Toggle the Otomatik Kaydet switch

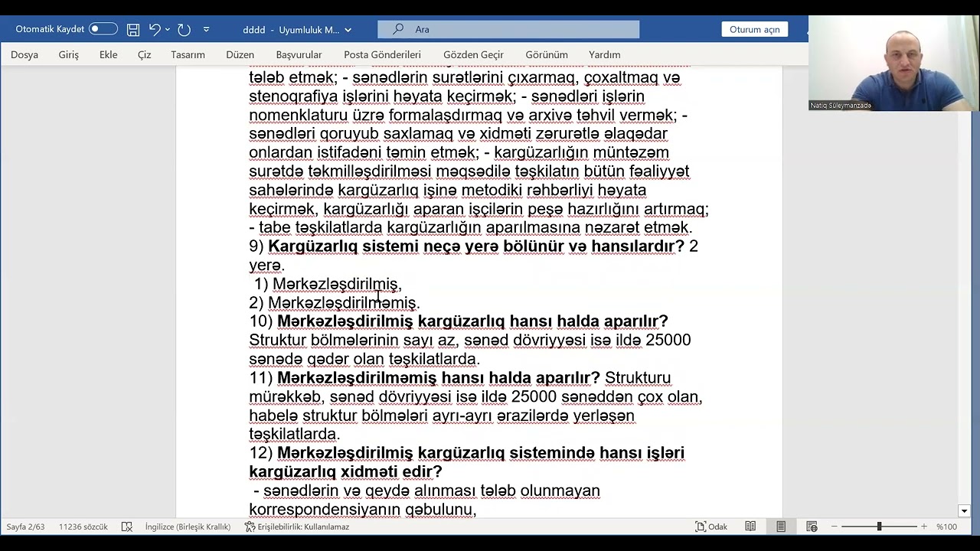click(103, 29)
